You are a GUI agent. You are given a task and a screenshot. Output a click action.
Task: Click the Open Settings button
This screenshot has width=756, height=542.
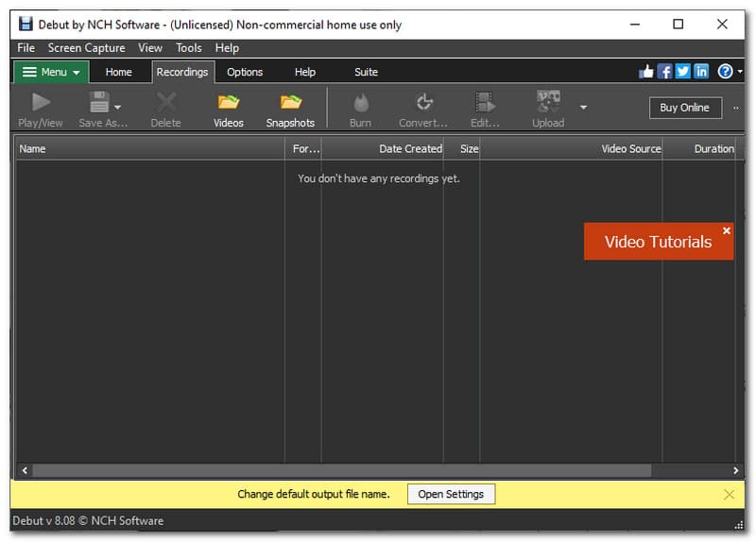pos(451,494)
